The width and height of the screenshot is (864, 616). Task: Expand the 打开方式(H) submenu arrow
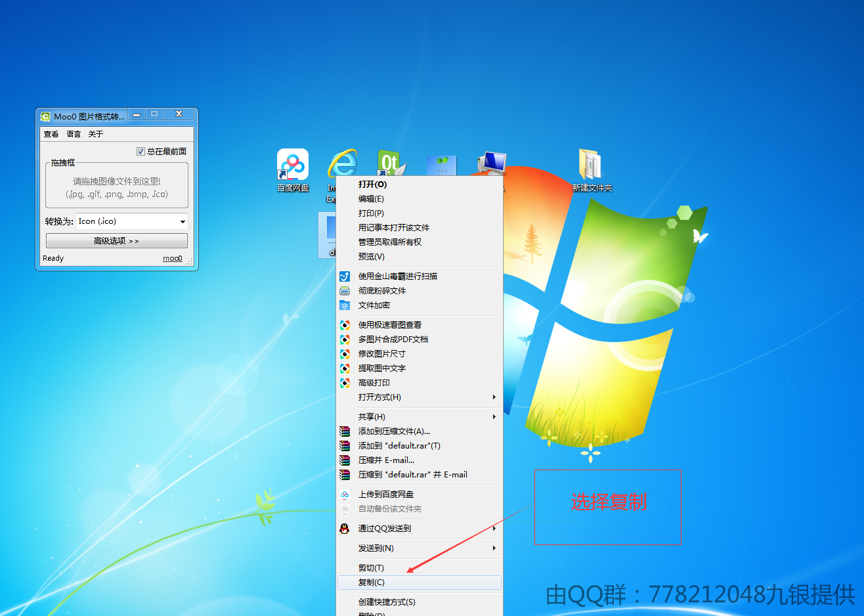tap(494, 397)
